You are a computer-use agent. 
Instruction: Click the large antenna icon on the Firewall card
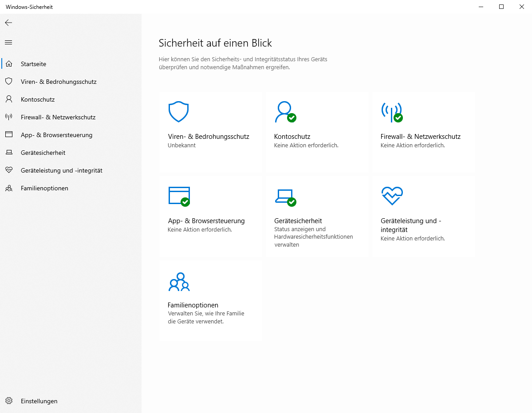(x=392, y=112)
